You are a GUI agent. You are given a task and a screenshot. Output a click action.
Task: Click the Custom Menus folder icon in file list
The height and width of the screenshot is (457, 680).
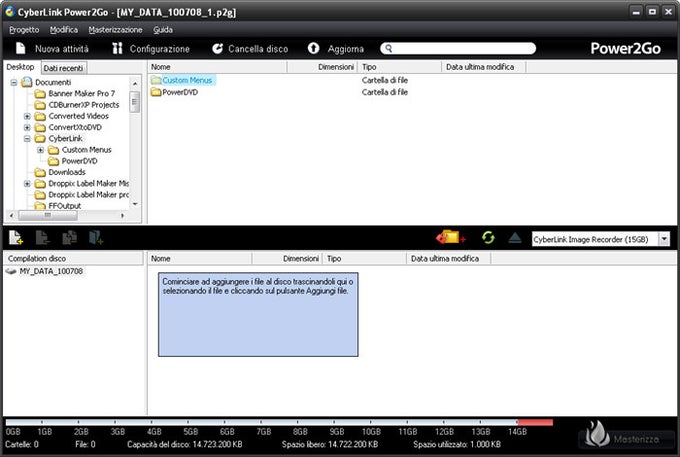click(x=156, y=80)
